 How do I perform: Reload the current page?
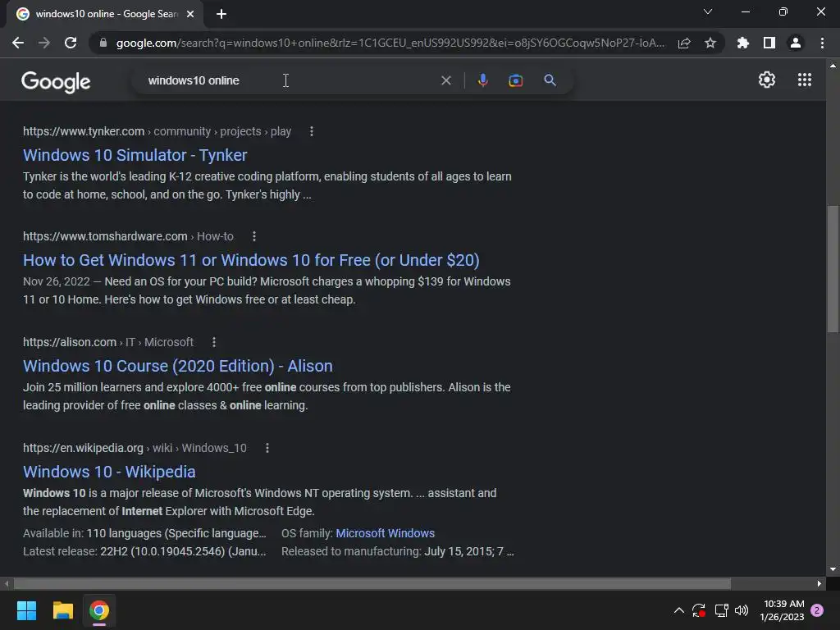coord(71,43)
